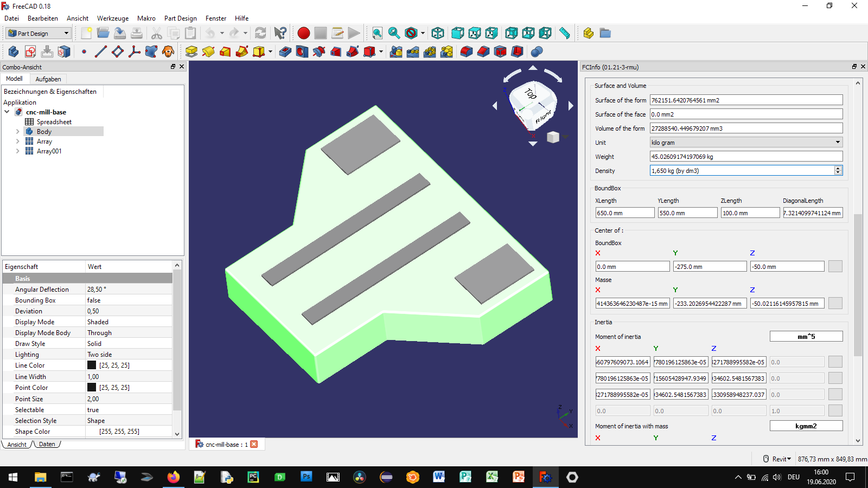Select the Pocket tool icon

[x=285, y=52]
